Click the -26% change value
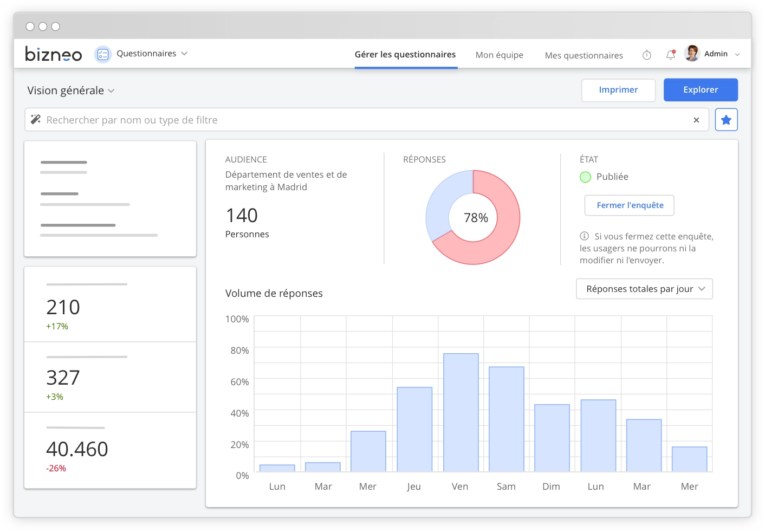The image size is (765, 532). (56, 468)
